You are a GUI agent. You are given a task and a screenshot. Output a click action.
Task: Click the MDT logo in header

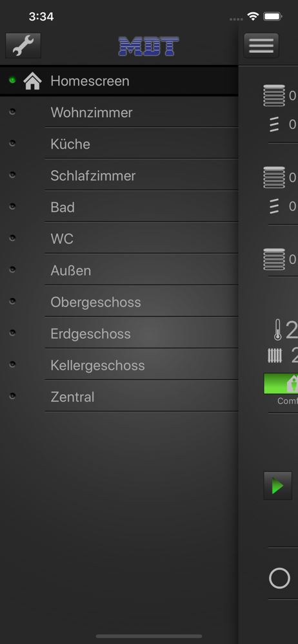pyautogui.click(x=148, y=46)
